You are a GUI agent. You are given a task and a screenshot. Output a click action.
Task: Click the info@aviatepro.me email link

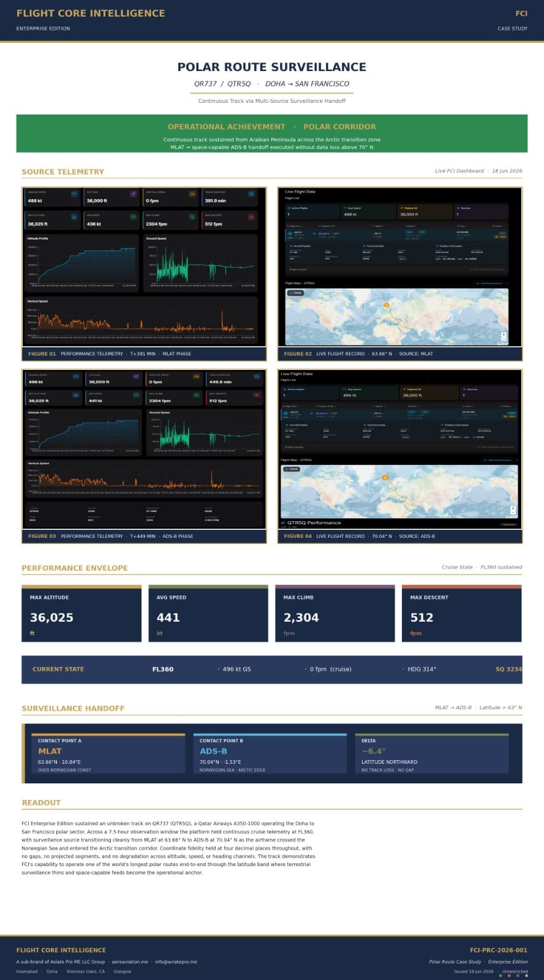click(176, 962)
